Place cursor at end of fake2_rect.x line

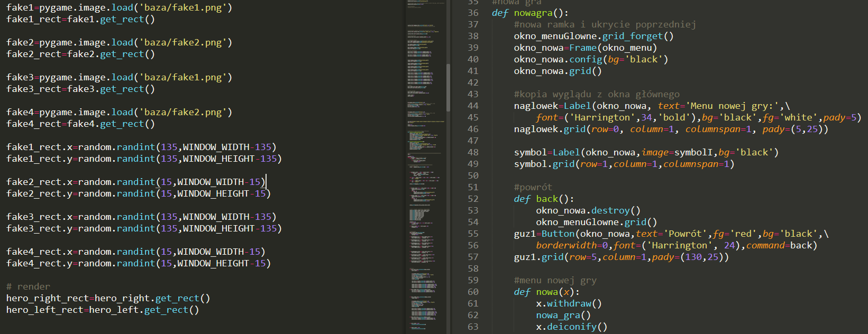265,182
